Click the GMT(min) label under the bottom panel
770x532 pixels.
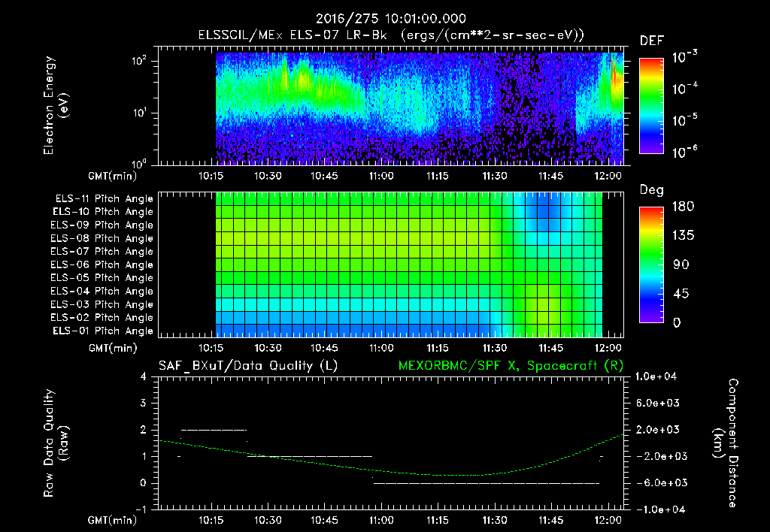pos(113,520)
